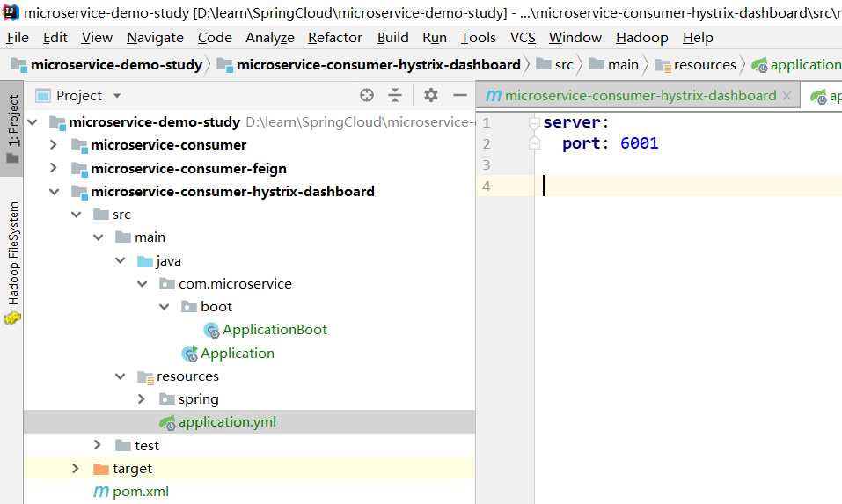The width and height of the screenshot is (842, 504).
Task: Open the View menu
Action: click(97, 38)
